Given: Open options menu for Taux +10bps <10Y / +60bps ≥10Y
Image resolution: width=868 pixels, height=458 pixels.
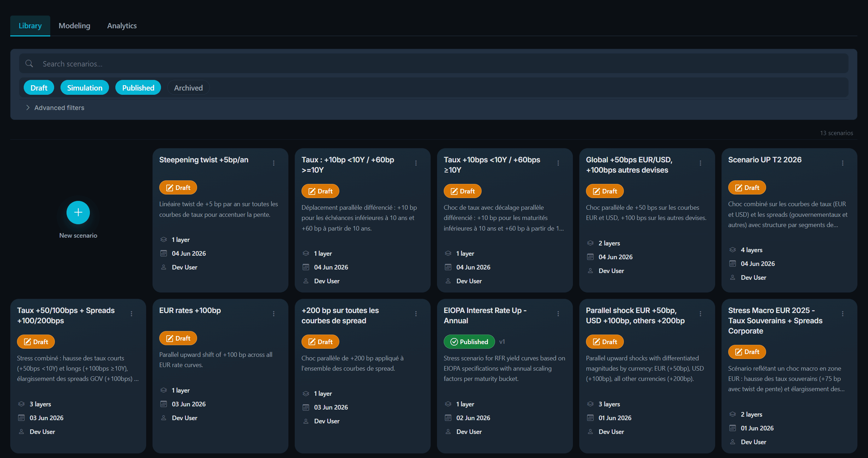Looking at the screenshot, I should [x=558, y=163].
